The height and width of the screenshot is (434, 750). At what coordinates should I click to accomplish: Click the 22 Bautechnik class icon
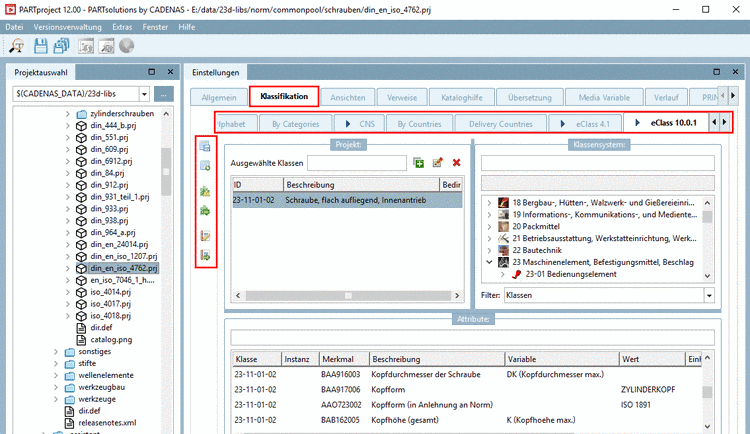[x=503, y=250]
